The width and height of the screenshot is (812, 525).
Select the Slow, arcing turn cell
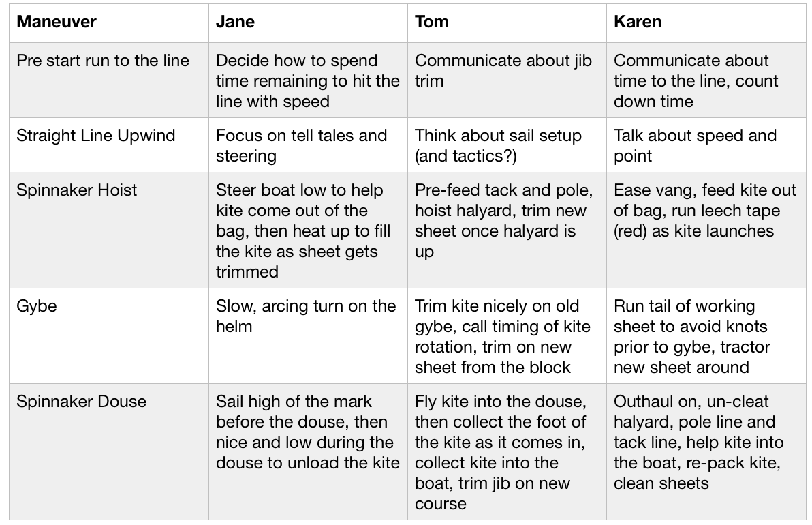(x=308, y=335)
